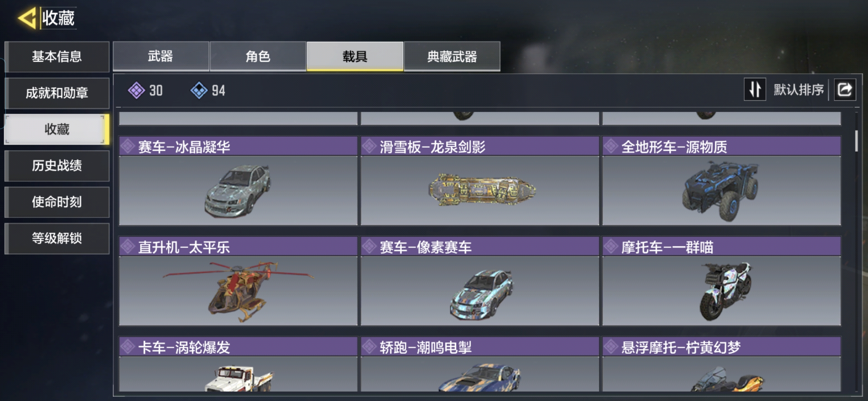Open 历史战绩 in the sidebar

[x=57, y=166]
